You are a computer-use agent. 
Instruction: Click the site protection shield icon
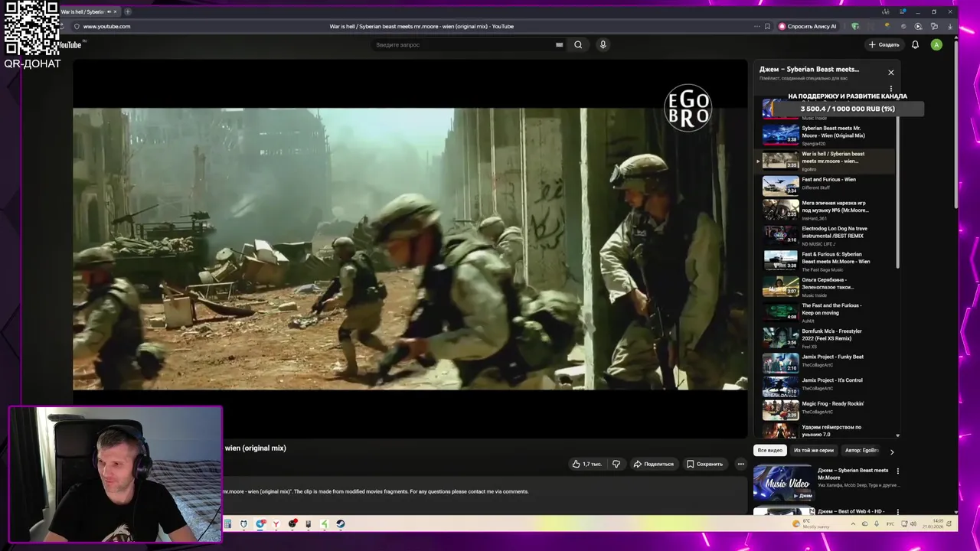(77, 26)
